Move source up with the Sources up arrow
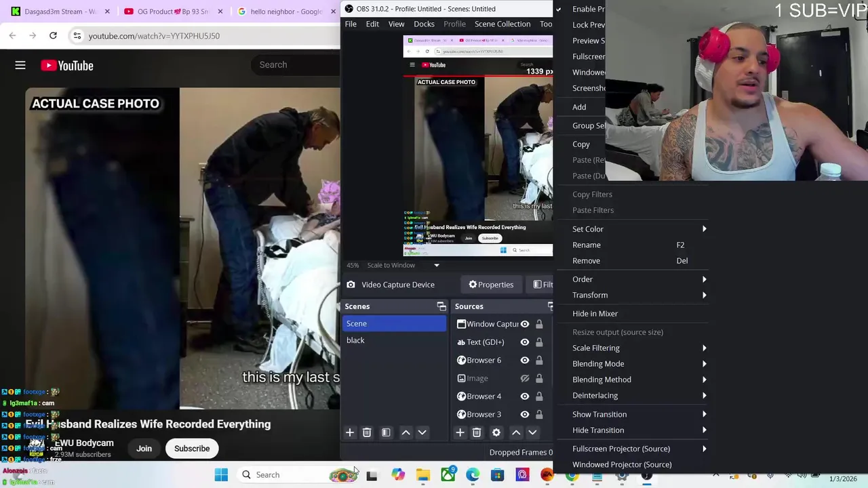The width and height of the screenshot is (868, 488). click(x=516, y=432)
